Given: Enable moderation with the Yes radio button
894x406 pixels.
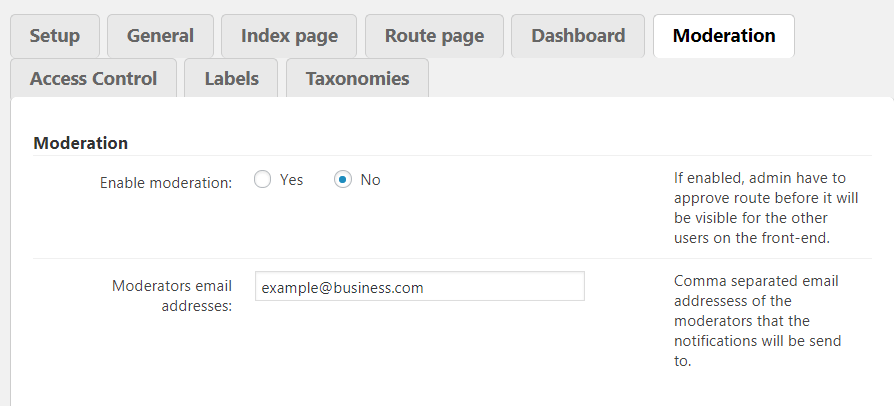Looking at the screenshot, I should point(263,180).
